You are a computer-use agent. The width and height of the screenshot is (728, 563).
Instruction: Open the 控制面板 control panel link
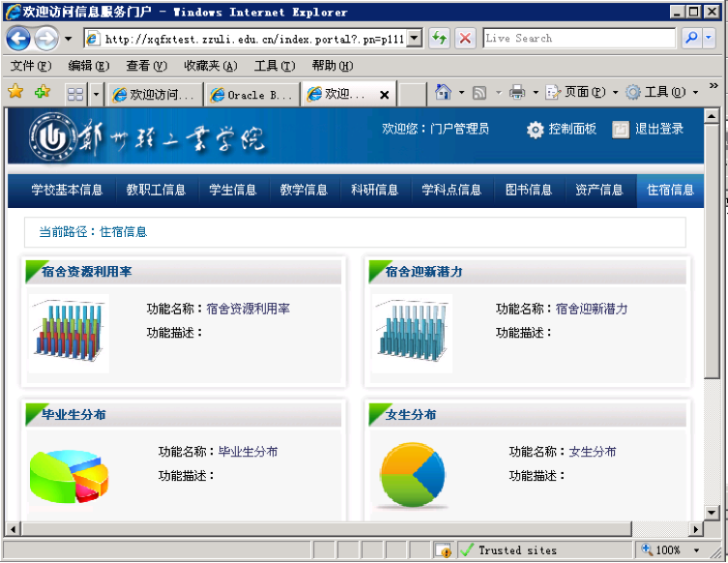[x=572, y=129]
